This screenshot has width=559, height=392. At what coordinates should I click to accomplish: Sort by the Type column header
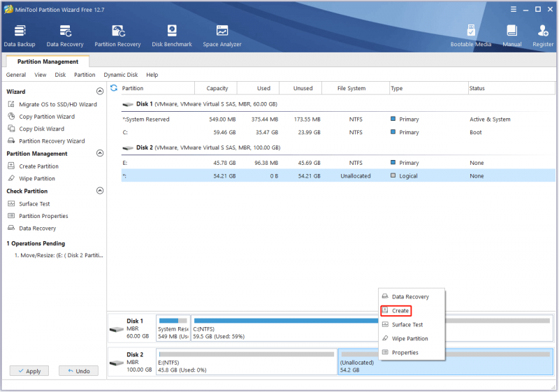click(429, 88)
